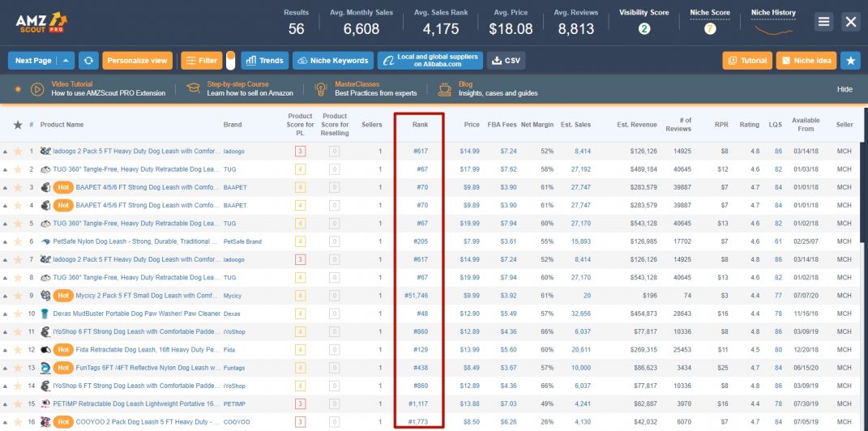
Task: Click the blue star favorites button
Action: point(850,61)
